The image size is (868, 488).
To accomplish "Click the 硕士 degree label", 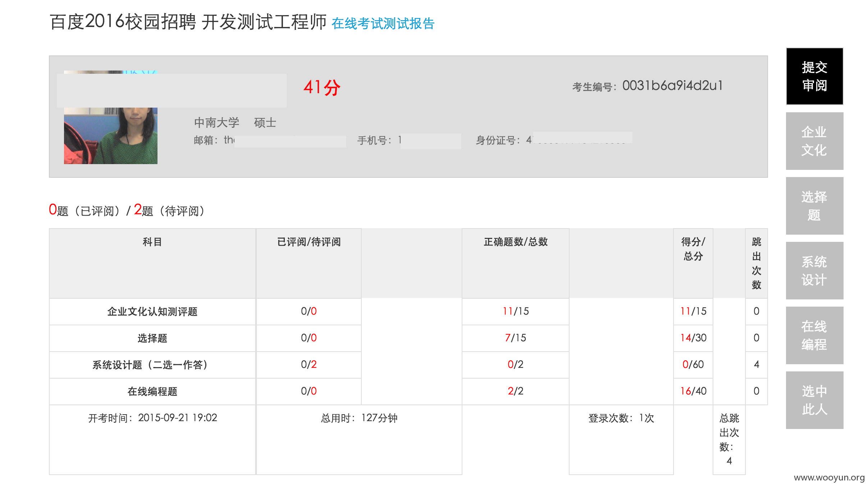I will (x=265, y=123).
